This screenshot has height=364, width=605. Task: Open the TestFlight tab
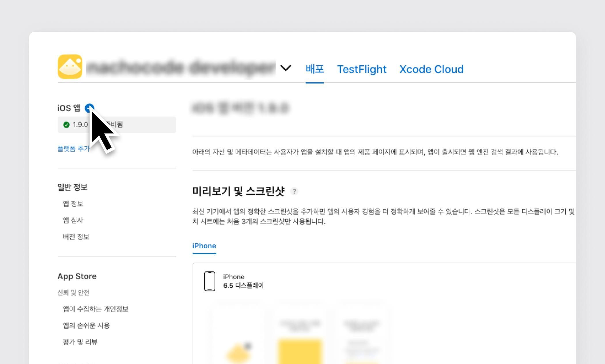[362, 69]
